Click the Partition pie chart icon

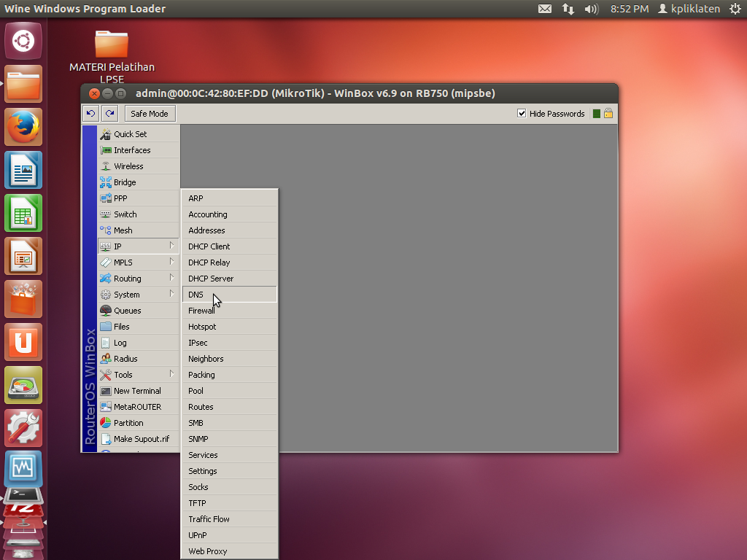tap(105, 423)
